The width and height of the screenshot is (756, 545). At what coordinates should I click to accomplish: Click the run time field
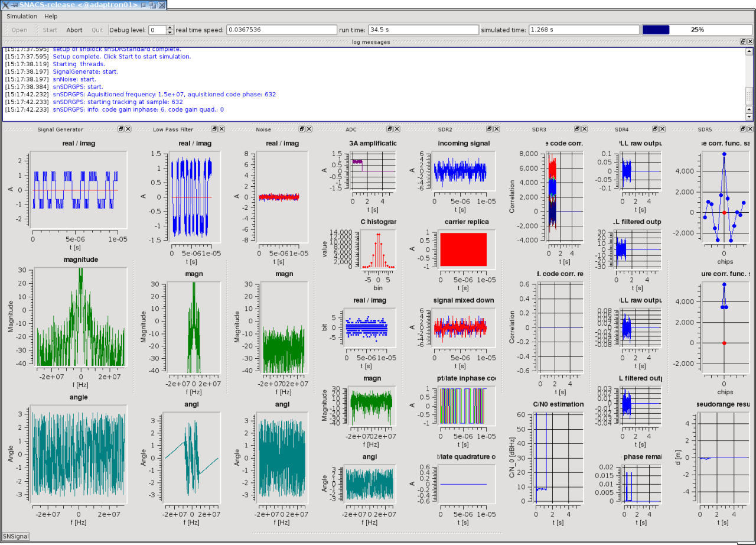423,30
